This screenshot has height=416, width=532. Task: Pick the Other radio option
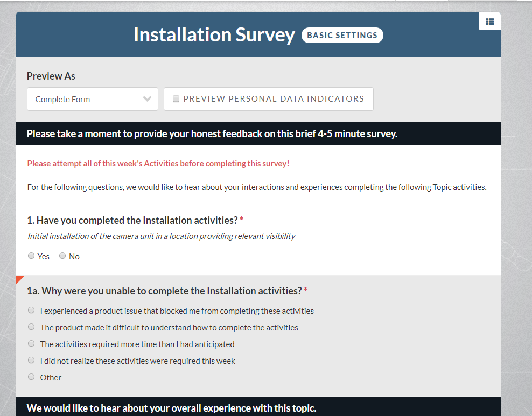click(x=31, y=377)
